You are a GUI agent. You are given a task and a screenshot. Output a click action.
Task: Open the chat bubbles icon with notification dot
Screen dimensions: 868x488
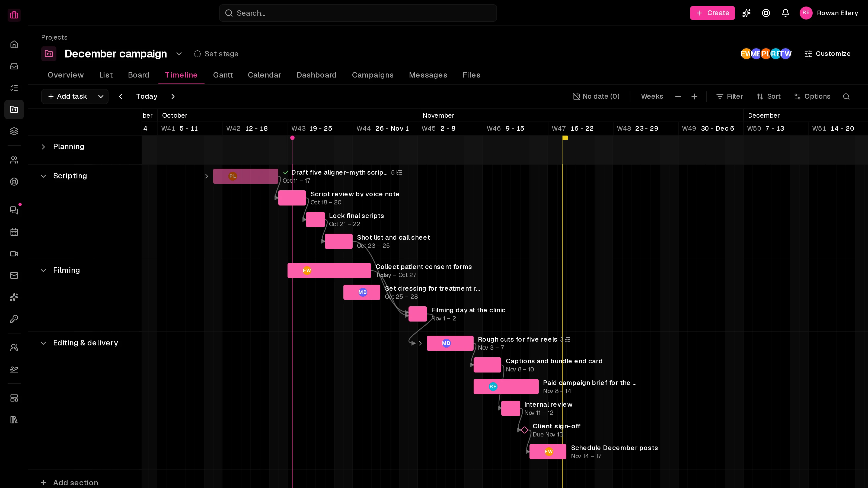[14, 210]
